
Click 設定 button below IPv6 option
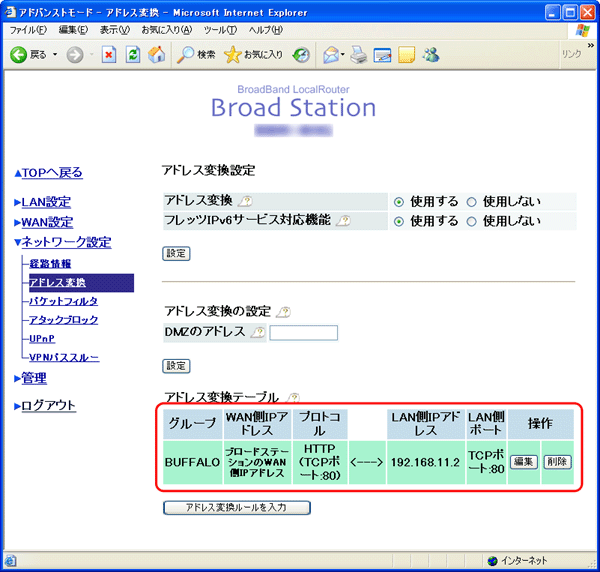tap(176, 254)
